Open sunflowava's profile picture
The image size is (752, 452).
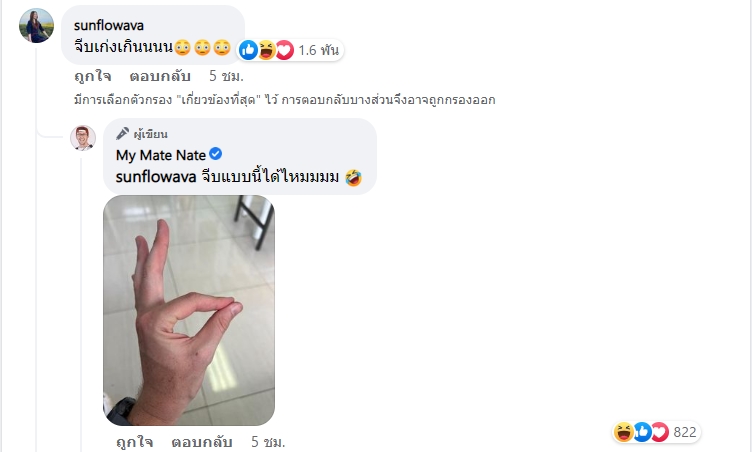click(x=36, y=25)
